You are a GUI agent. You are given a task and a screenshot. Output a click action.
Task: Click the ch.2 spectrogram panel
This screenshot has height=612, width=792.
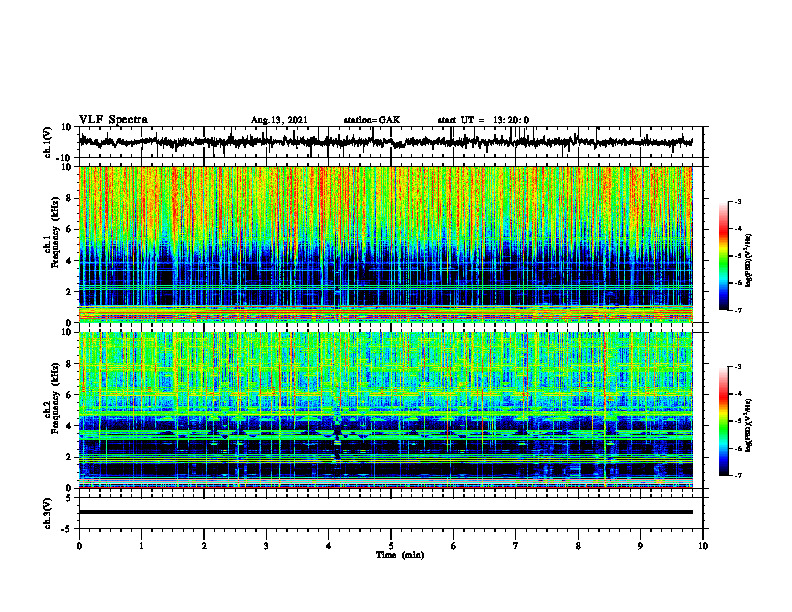click(x=386, y=410)
